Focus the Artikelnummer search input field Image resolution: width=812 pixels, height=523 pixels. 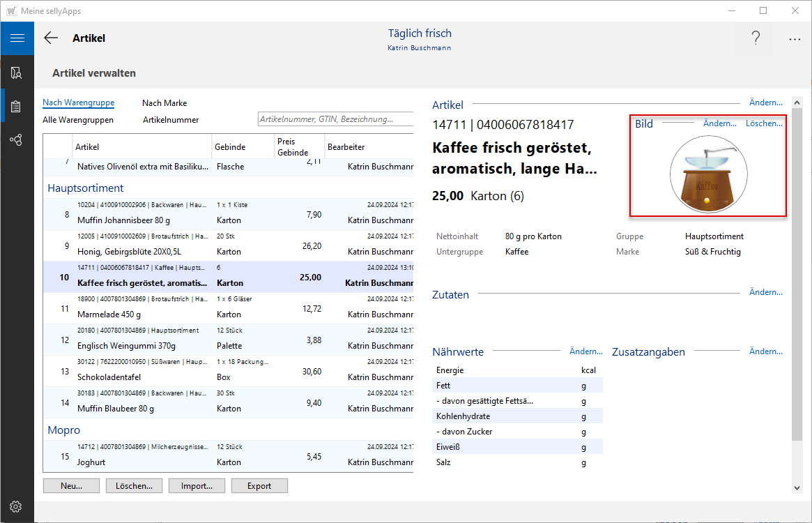pyautogui.click(x=335, y=119)
